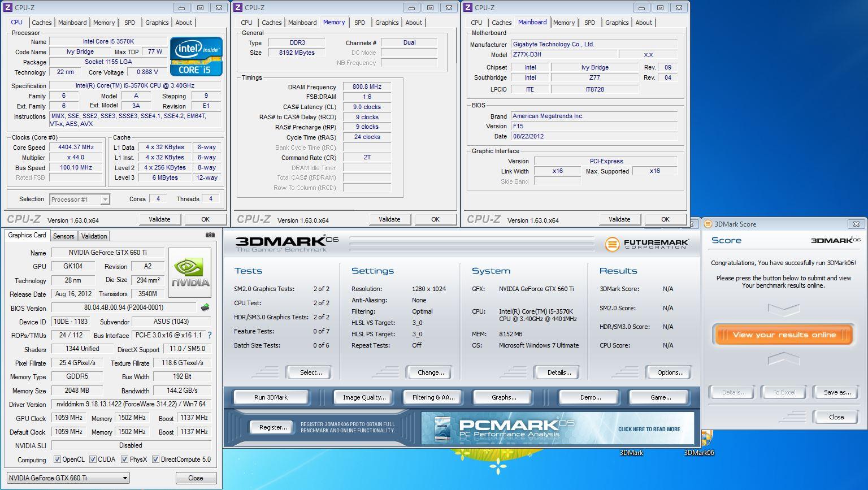Click the BIOS Version field in GPU-Z
Image resolution: width=868 pixels, height=490 pixels.
tap(124, 307)
